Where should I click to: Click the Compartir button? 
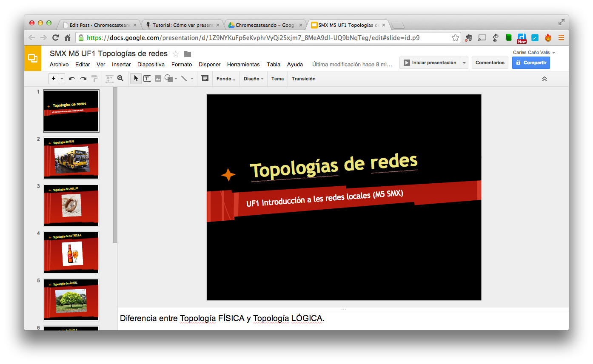tap(531, 63)
